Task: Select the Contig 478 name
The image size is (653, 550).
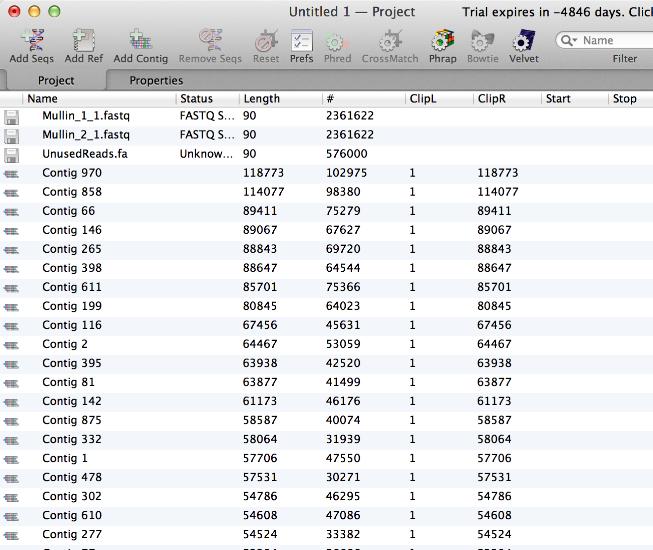Action: click(x=72, y=477)
